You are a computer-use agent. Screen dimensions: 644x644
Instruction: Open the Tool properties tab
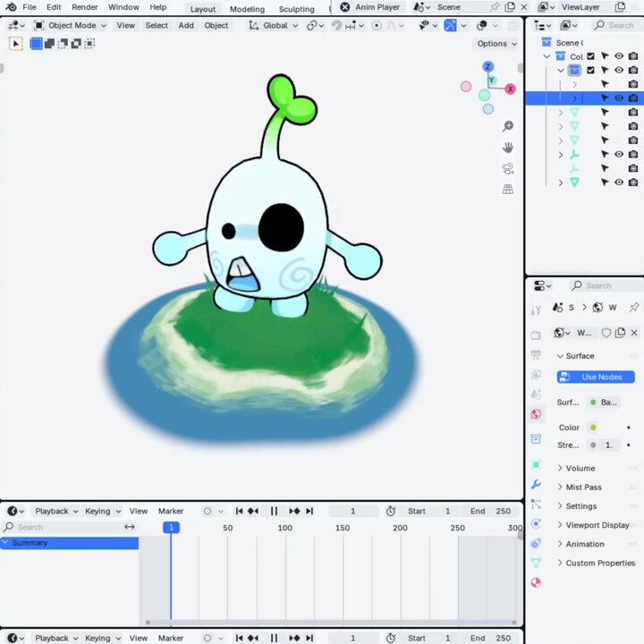pyautogui.click(x=536, y=310)
